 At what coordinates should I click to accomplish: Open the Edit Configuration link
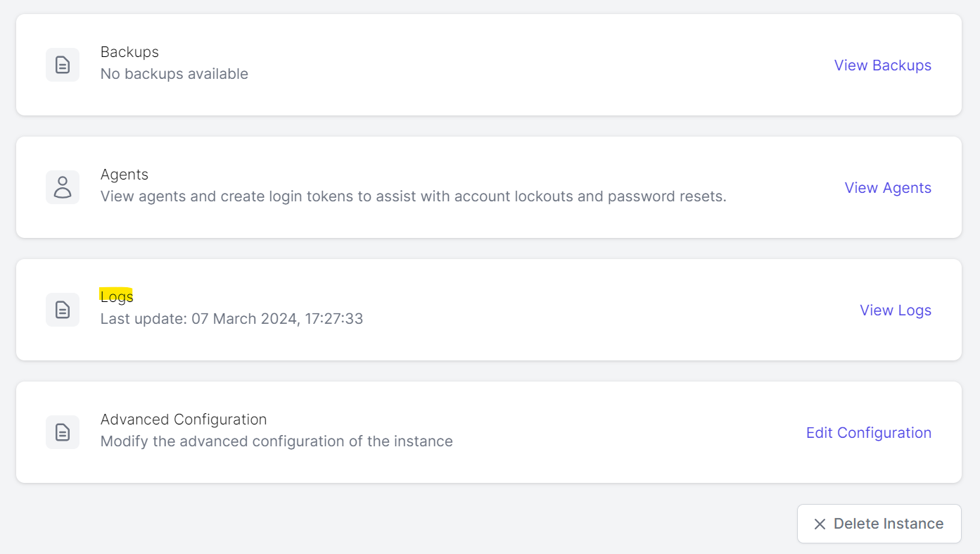[868, 433]
